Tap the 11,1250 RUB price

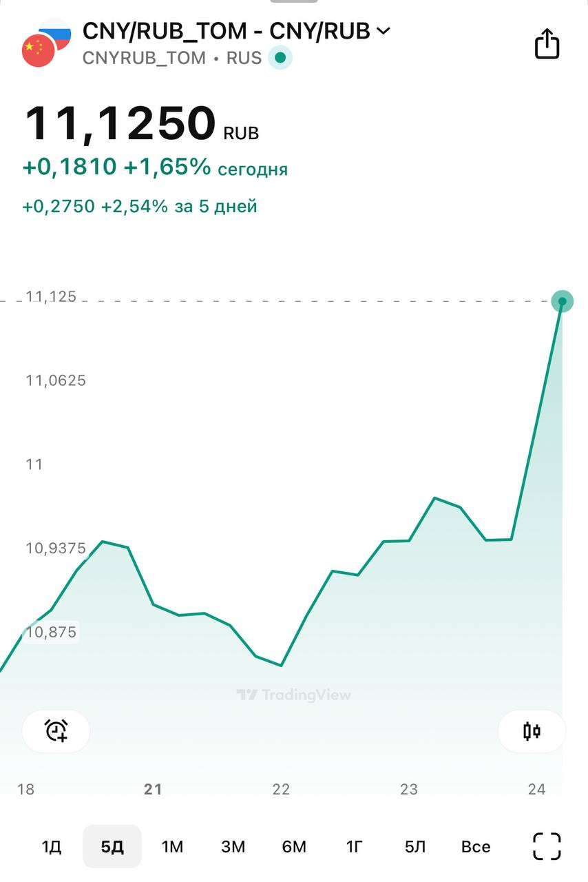click(141, 125)
